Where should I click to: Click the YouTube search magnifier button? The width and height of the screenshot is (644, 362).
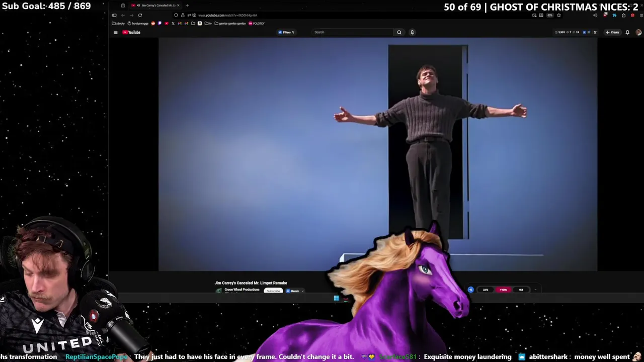[399, 32]
